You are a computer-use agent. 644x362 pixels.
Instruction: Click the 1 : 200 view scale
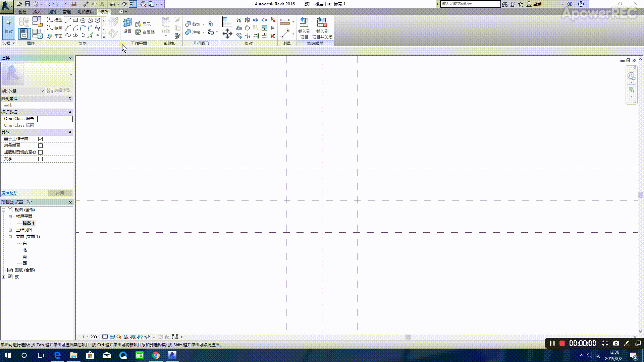pos(90,337)
